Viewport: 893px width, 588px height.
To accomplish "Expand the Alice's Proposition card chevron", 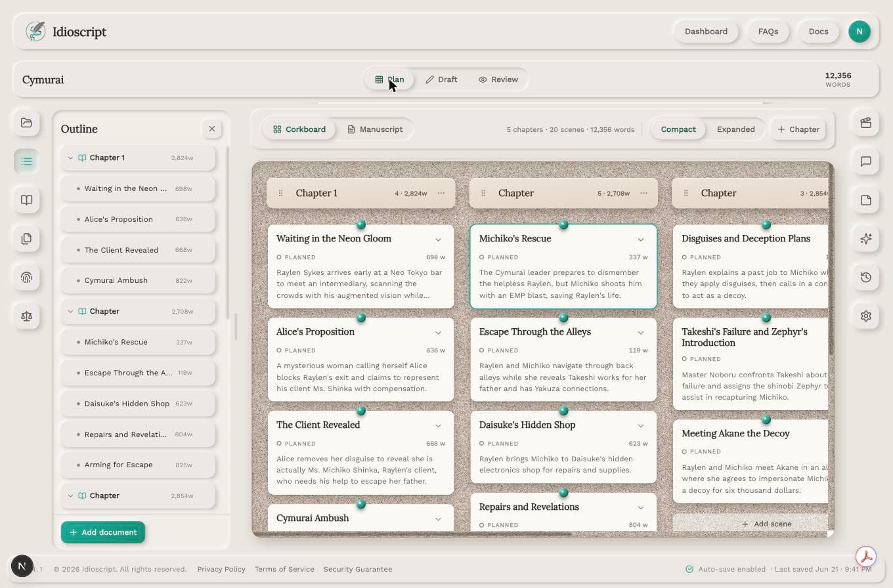I will [x=438, y=333].
